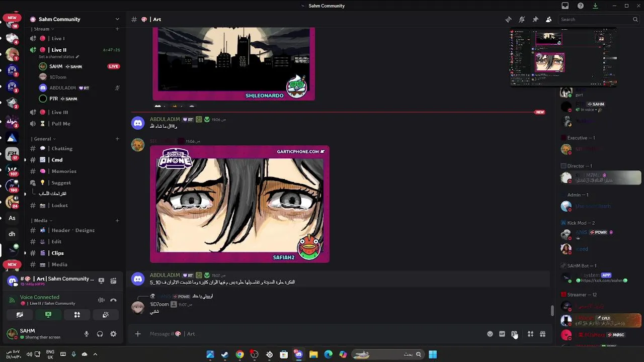Open noise suppression waveform icon

tap(101, 300)
